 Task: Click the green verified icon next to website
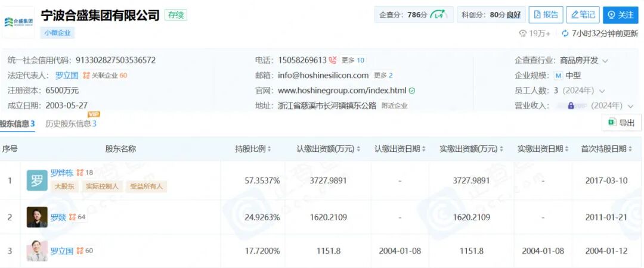coord(412,91)
